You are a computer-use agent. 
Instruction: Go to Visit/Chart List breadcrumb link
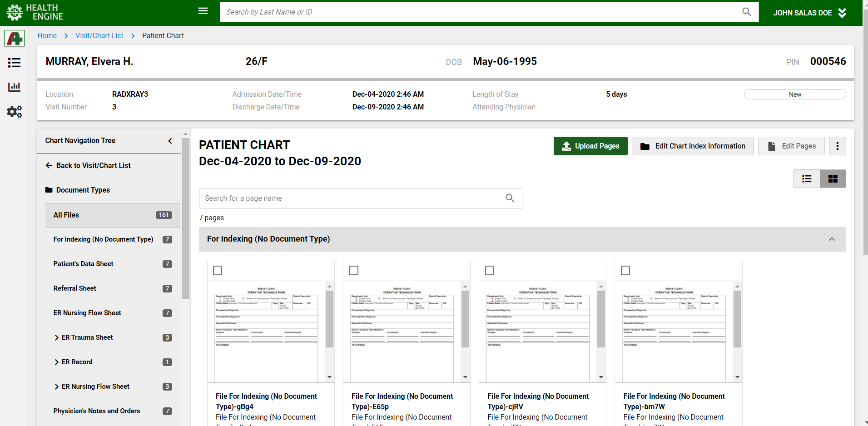[x=99, y=35]
